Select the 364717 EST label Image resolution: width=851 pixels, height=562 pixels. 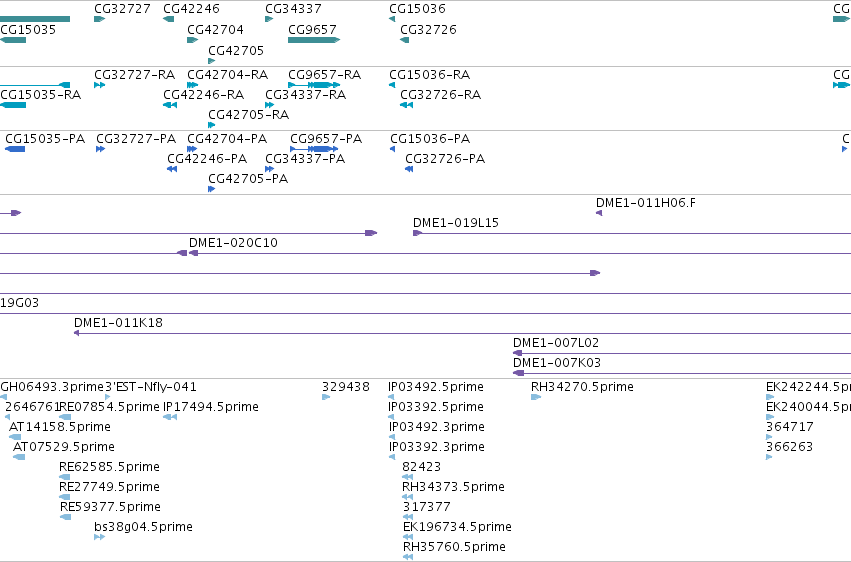click(790, 426)
